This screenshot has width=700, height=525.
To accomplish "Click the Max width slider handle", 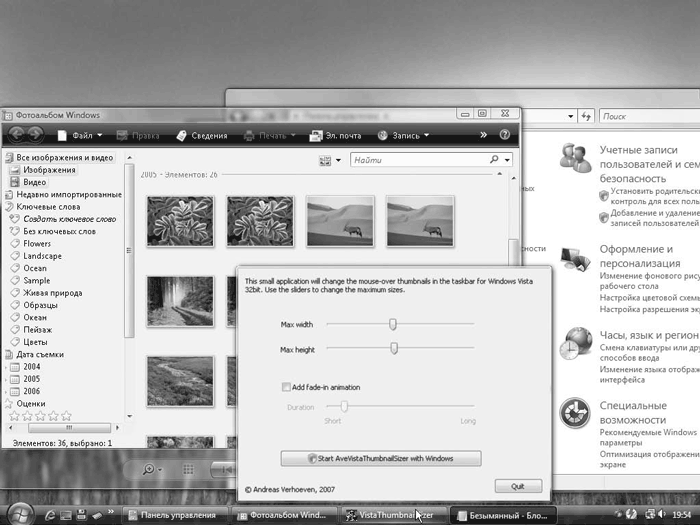I will point(393,324).
